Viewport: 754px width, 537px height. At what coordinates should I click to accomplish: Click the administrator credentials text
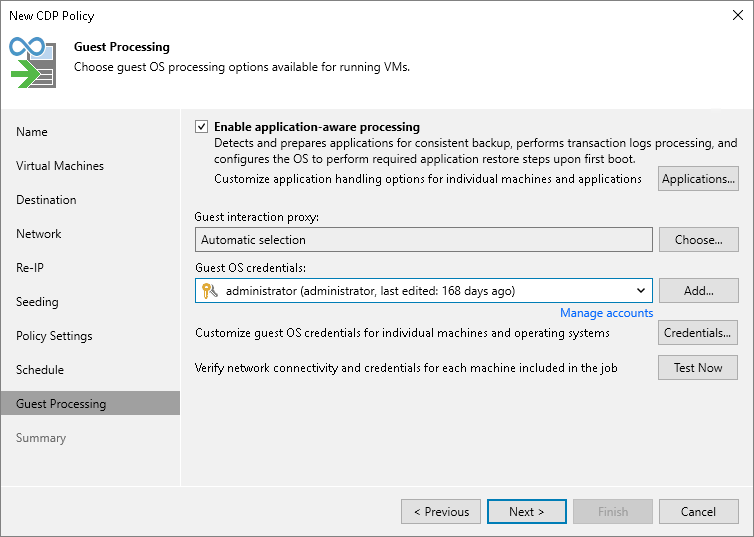pos(370,291)
